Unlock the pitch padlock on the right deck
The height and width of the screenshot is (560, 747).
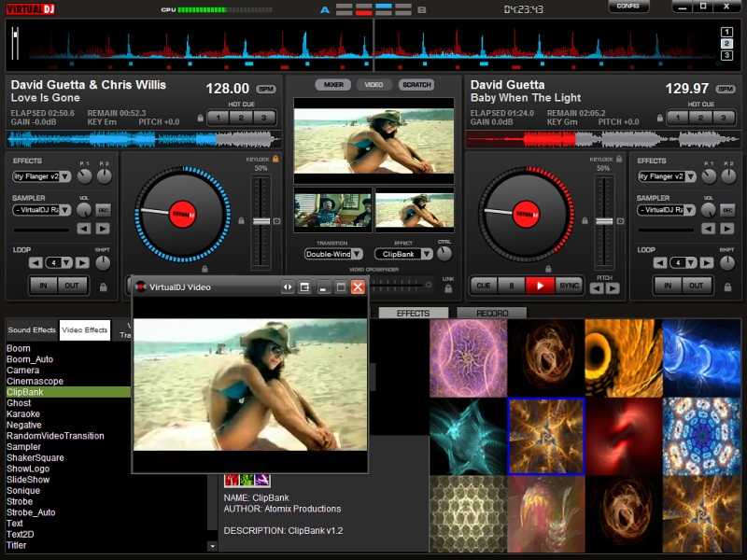coord(660,117)
